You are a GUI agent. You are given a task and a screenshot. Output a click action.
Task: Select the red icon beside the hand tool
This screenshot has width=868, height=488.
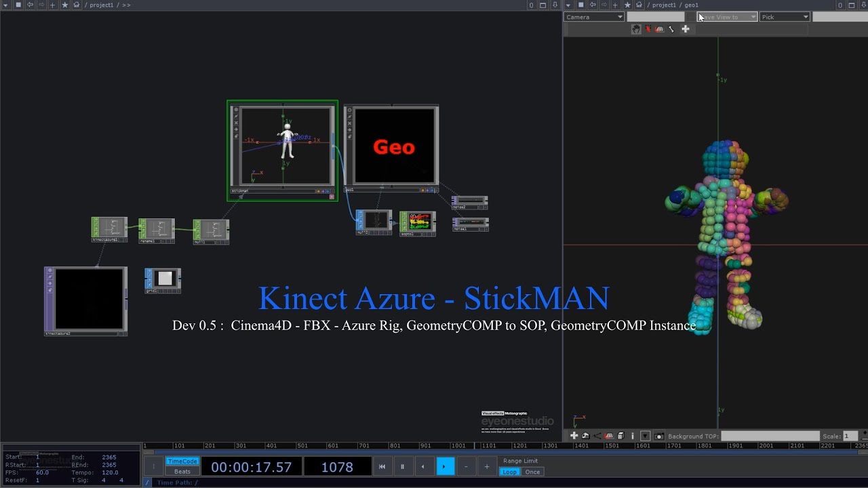(x=648, y=29)
